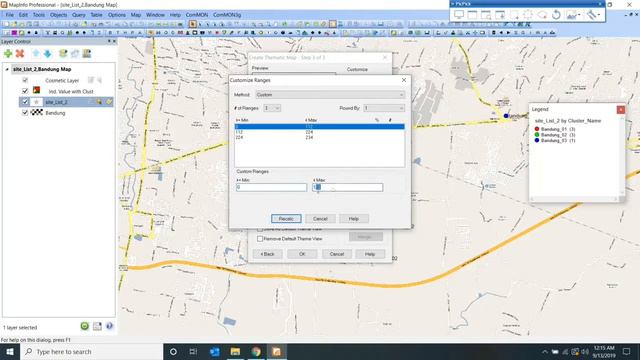This screenshot has width=640, height=360.
Task: Click the Recalc button
Action: [x=286, y=219]
